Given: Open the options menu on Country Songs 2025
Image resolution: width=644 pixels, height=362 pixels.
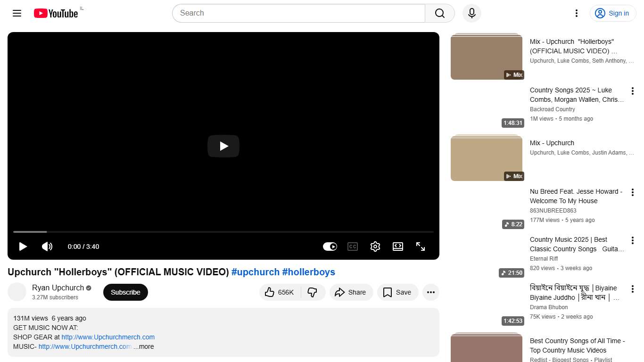Looking at the screenshot, I should click(x=633, y=90).
